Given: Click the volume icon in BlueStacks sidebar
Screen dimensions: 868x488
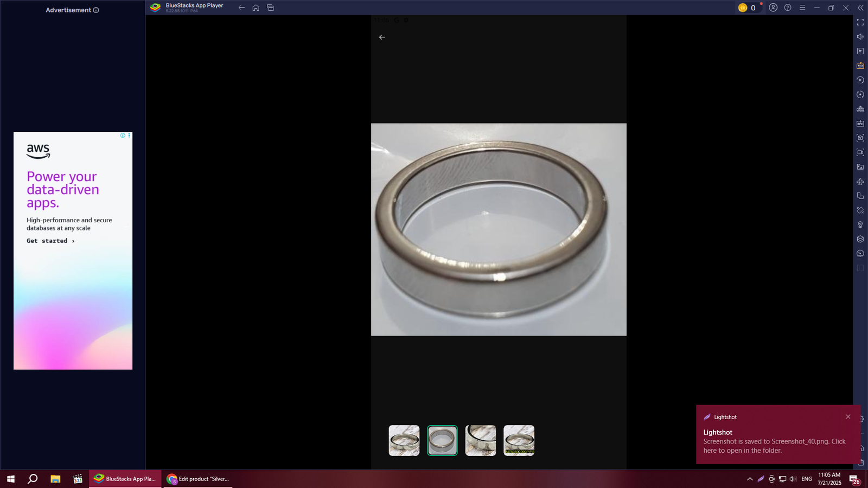Looking at the screenshot, I should (x=860, y=37).
